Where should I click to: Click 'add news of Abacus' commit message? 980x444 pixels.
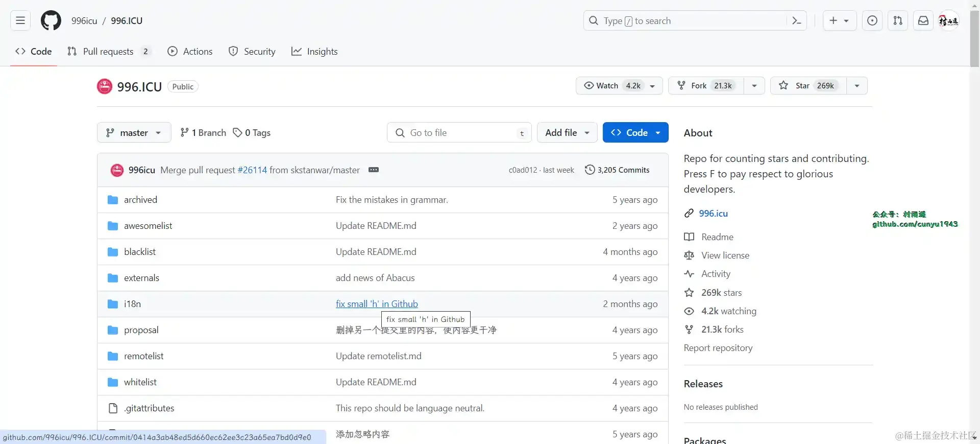[375, 278]
